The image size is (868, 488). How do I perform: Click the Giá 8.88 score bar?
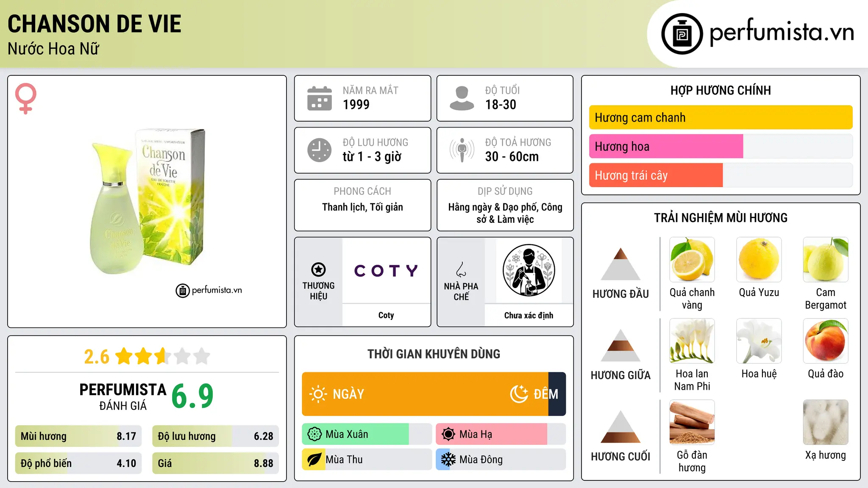click(216, 463)
